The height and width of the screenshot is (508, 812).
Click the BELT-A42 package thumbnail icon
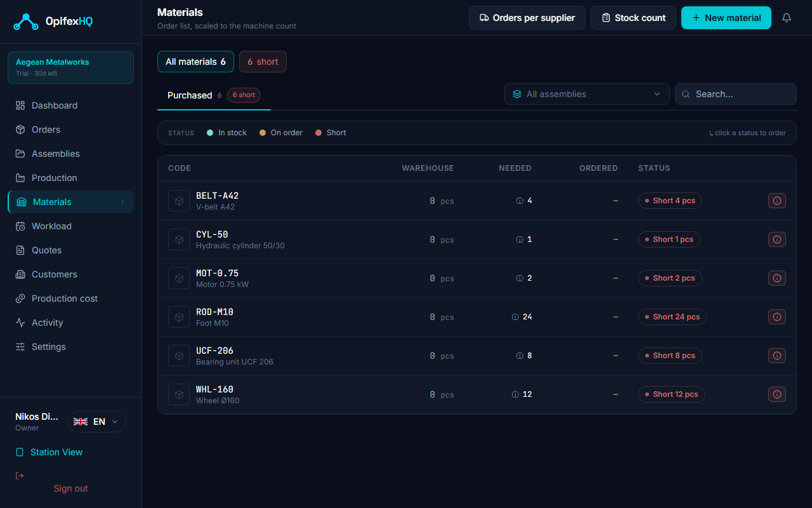[x=179, y=201]
